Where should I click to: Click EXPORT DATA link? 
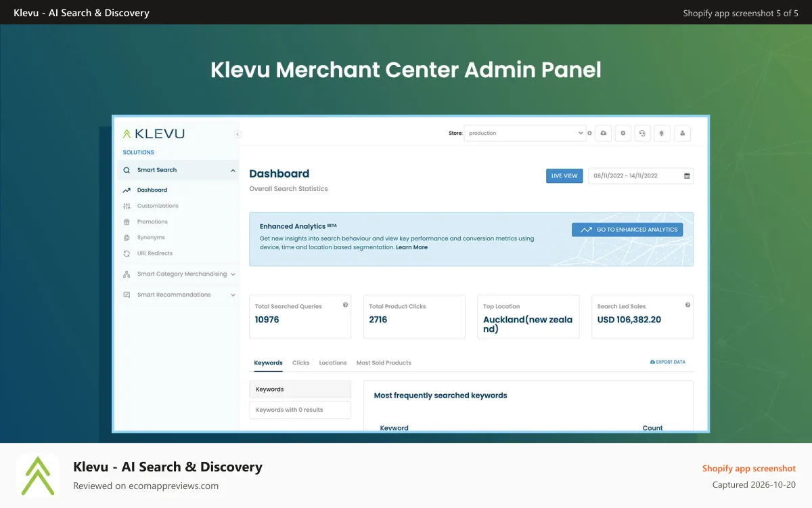click(668, 362)
